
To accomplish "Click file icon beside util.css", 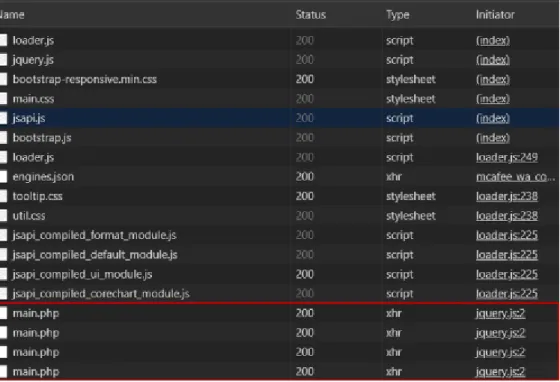I will pos(3,216).
